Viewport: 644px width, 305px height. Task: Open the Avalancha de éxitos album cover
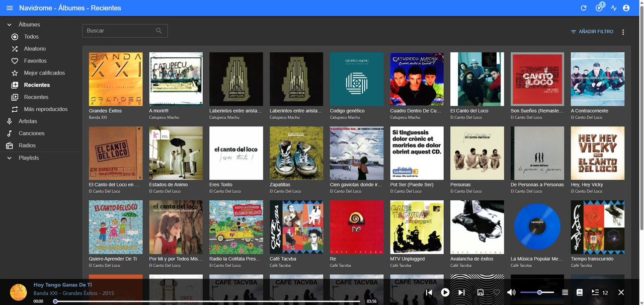pyautogui.click(x=477, y=227)
